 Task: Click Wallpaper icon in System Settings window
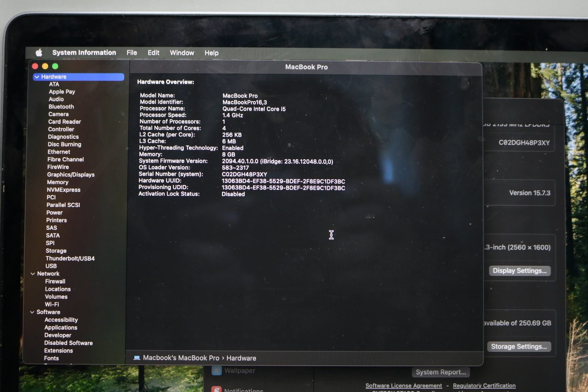point(216,370)
